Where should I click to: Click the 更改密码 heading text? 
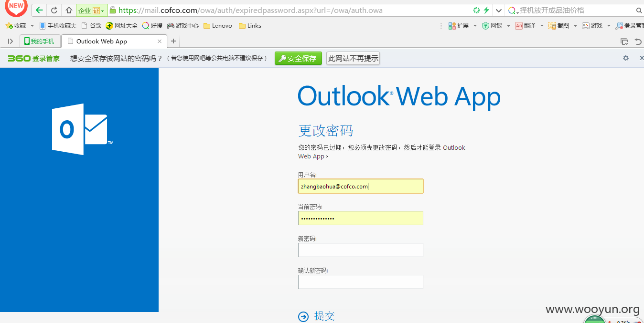click(326, 130)
